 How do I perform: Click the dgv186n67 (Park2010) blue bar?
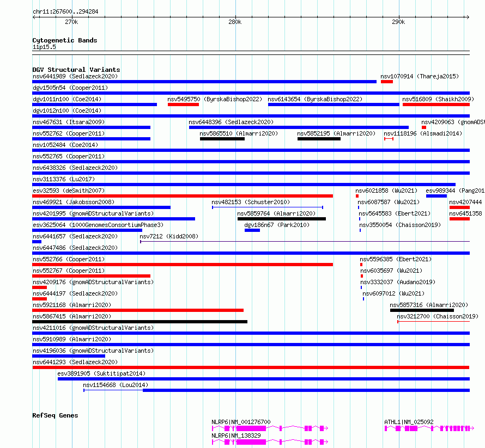[252, 230]
